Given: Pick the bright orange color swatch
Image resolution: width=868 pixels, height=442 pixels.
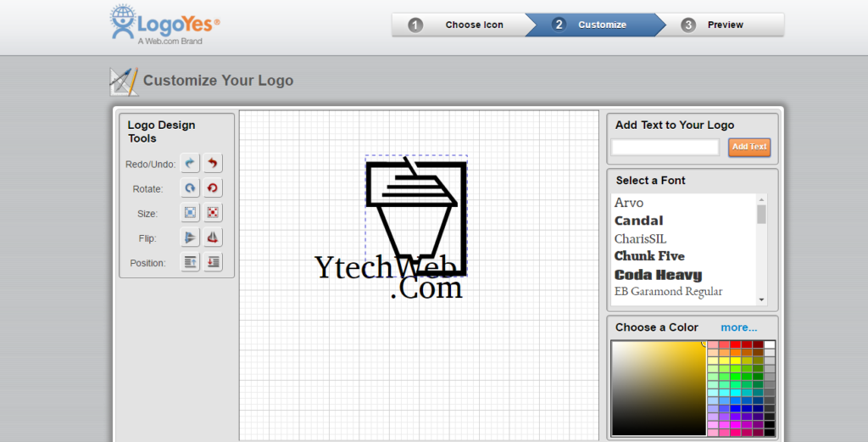Looking at the screenshot, I should pyautogui.click(x=736, y=352).
